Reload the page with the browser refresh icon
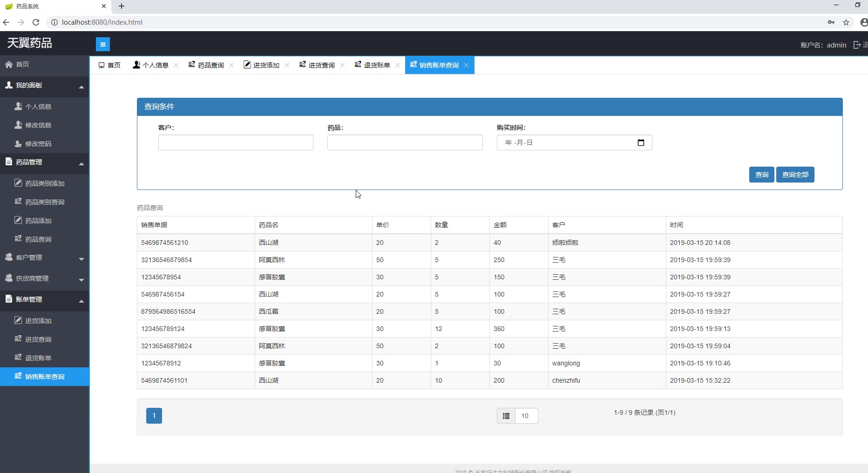Screen dimensions: 868x473 [36, 22]
